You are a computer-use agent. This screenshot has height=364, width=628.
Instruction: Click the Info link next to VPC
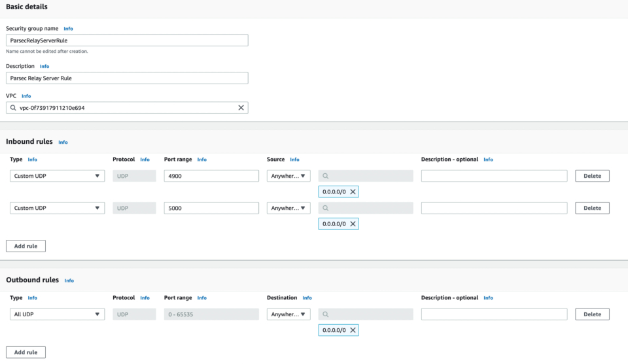tap(26, 96)
